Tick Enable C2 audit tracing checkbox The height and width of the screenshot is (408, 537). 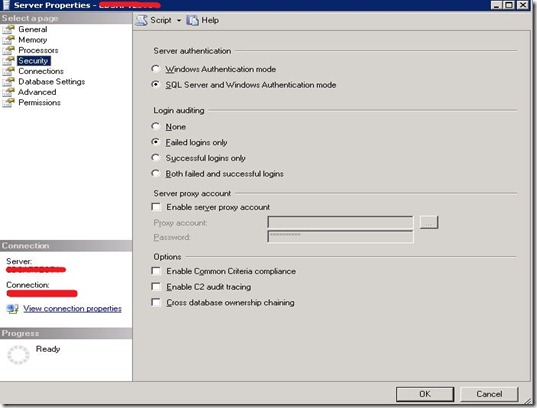[156, 286]
